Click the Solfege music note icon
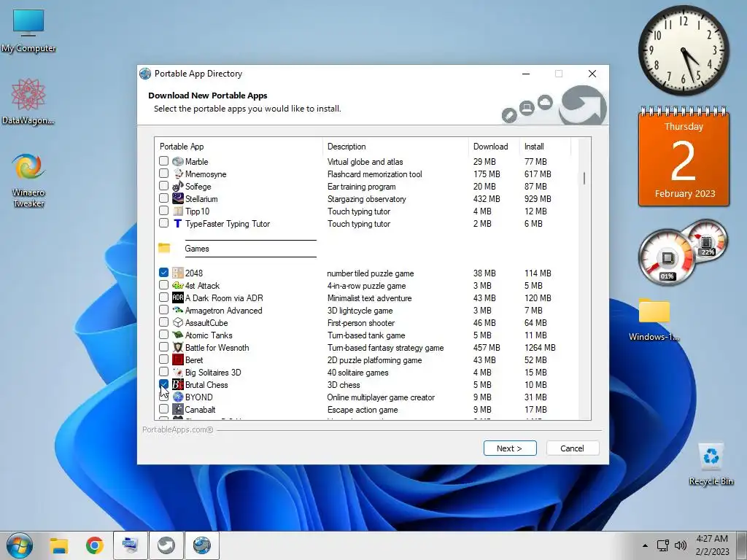This screenshot has height=560, width=747. click(x=178, y=186)
